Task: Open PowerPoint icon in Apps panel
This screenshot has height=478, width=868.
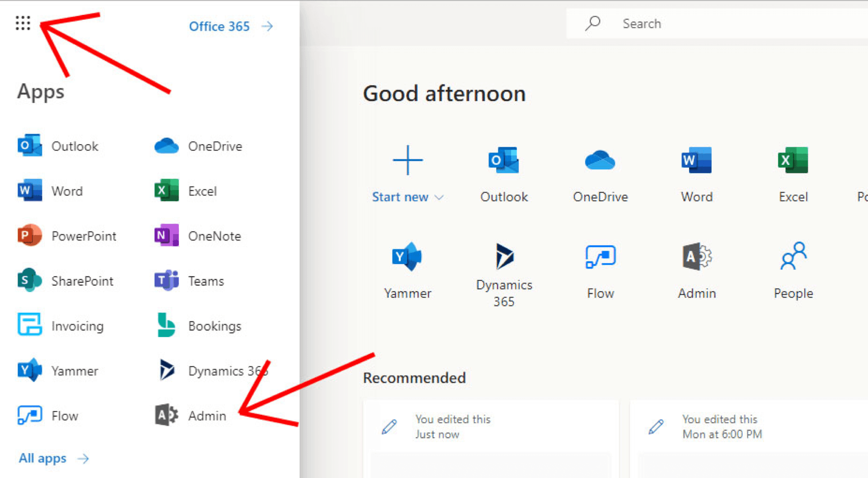Action: point(30,235)
